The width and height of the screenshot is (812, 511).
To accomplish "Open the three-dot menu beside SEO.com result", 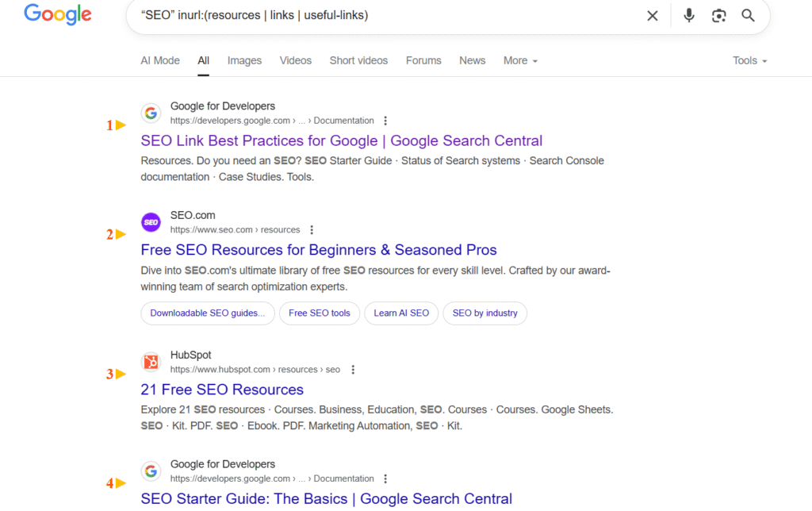I will click(312, 230).
